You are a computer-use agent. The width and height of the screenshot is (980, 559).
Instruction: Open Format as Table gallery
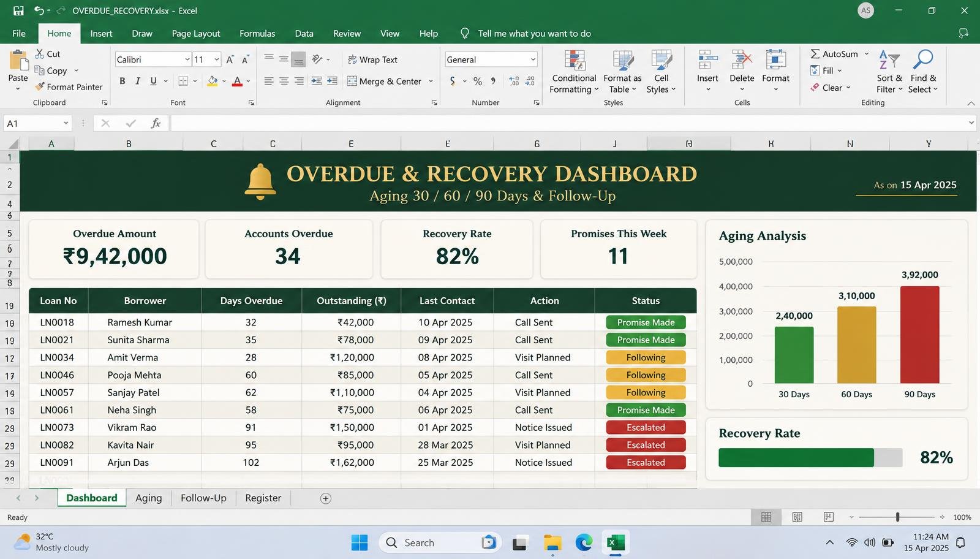coord(622,72)
